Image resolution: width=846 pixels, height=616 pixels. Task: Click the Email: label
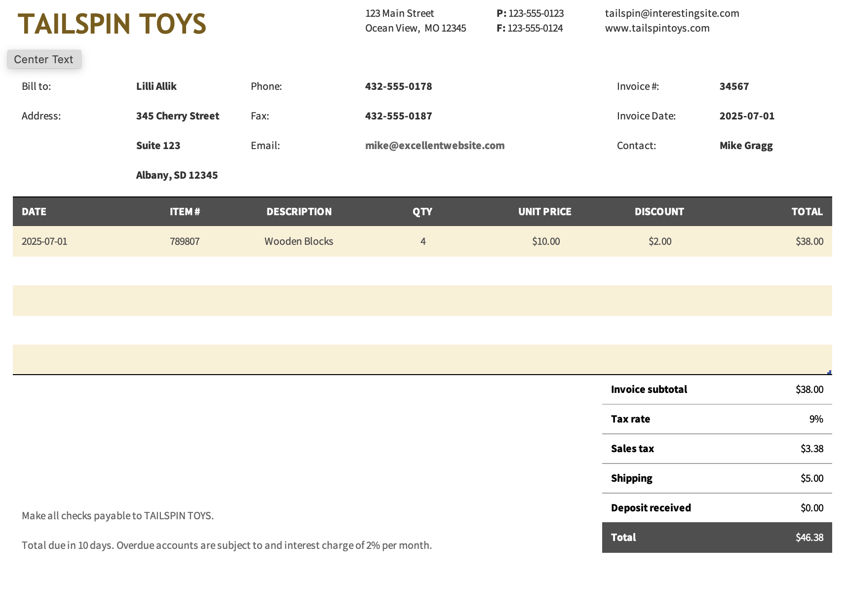coord(265,146)
